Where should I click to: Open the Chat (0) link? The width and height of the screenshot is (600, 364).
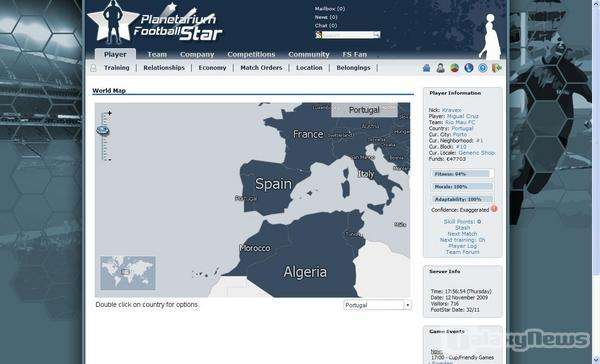coord(326,25)
